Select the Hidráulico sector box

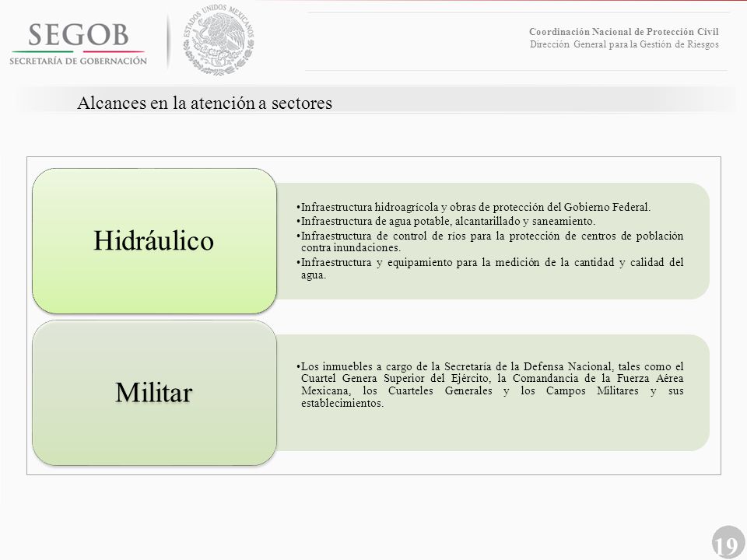click(x=154, y=240)
